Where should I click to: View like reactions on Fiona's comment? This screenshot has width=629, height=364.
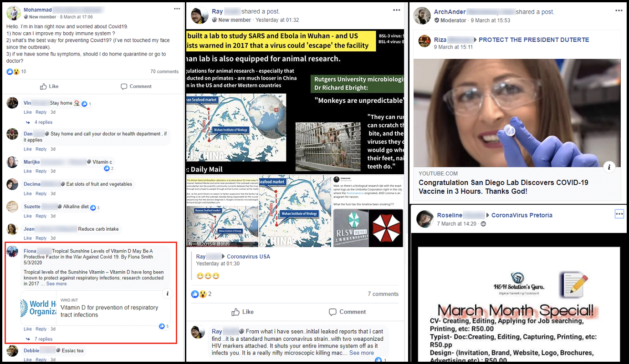pyautogui.click(x=164, y=326)
